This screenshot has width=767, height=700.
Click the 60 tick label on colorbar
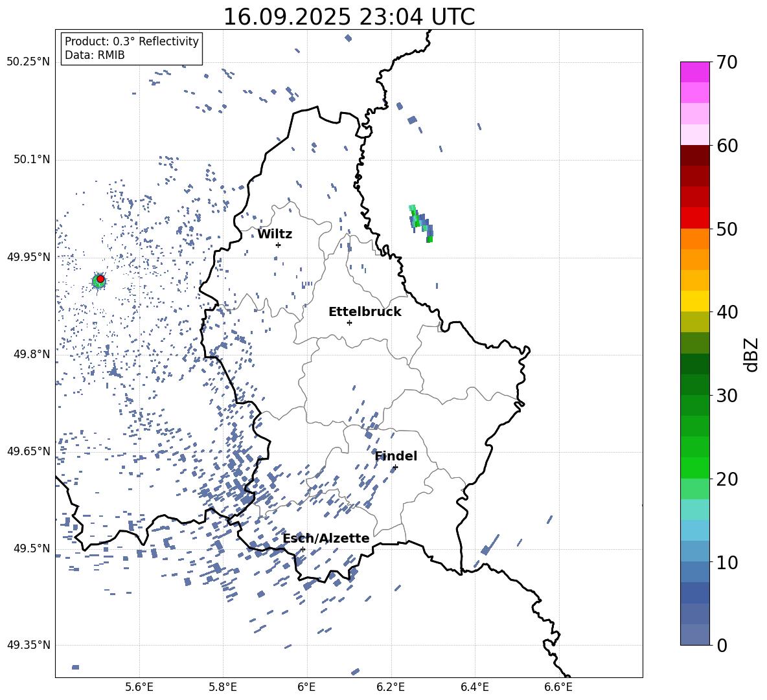(726, 146)
